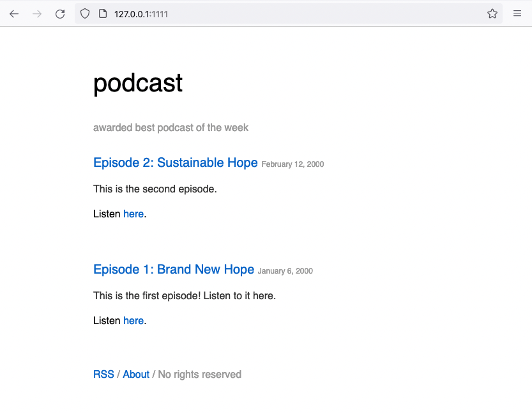Screen dimensions: 532x413
Task: Open the browser hamburger menu
Action: (517, 13)
